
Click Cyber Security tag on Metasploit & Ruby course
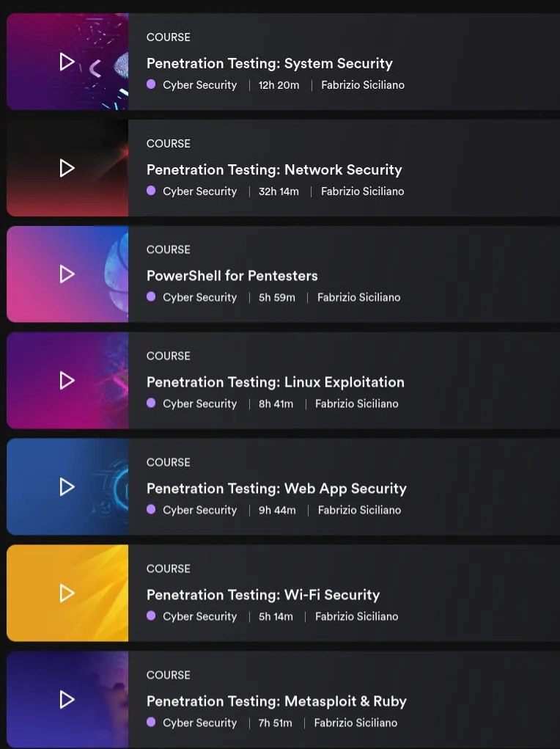coord(199,723)
